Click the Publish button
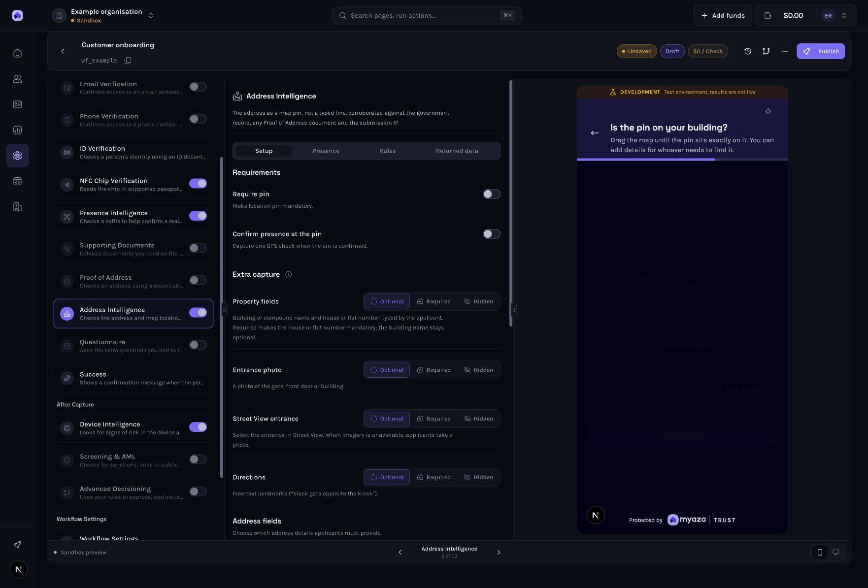 821,51
